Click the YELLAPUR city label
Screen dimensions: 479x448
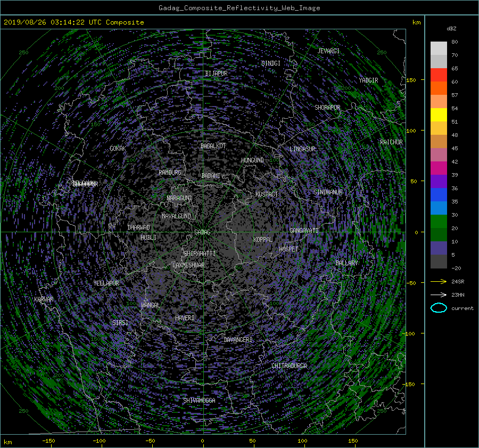click(106, 283)
